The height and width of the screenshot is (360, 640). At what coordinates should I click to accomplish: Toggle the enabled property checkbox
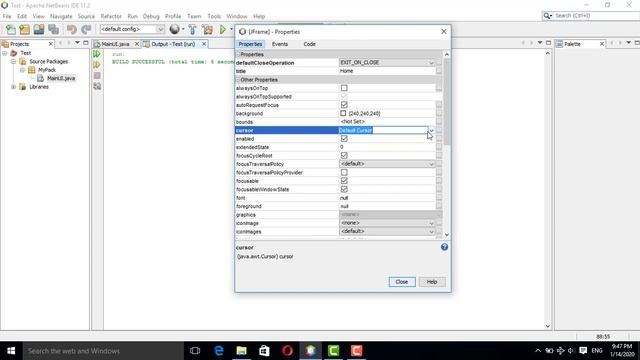[344, 139]
